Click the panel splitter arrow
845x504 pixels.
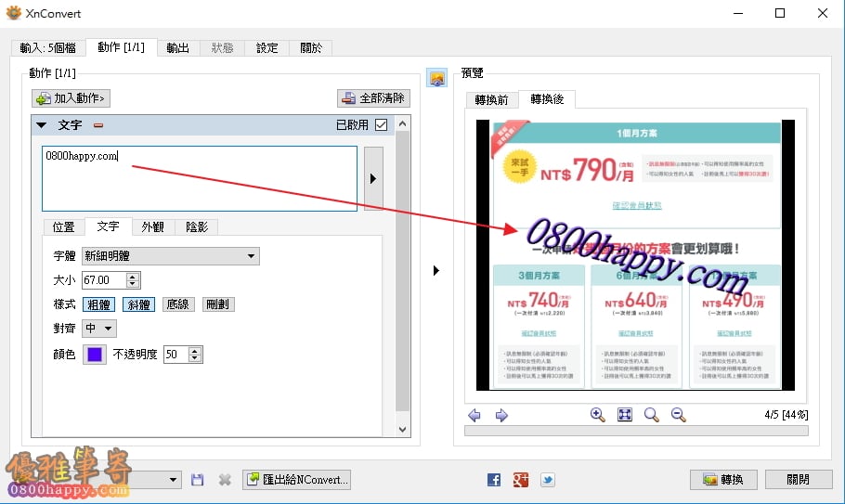point(436,270)
